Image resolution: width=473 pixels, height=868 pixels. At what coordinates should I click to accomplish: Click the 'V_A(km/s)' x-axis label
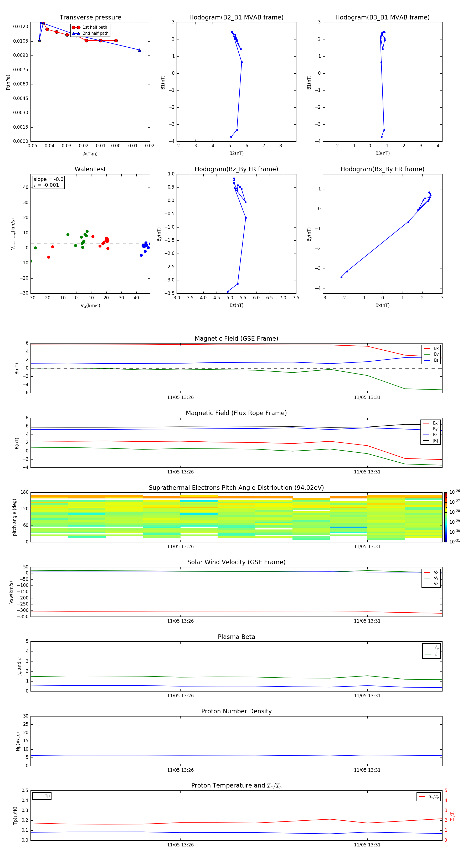90,306
